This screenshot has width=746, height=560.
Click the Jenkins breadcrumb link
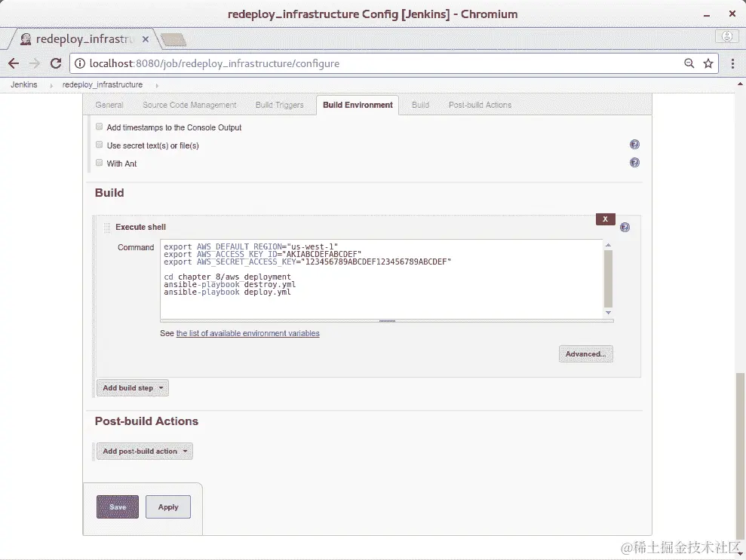pyautogui.click(x=24, y=84)
